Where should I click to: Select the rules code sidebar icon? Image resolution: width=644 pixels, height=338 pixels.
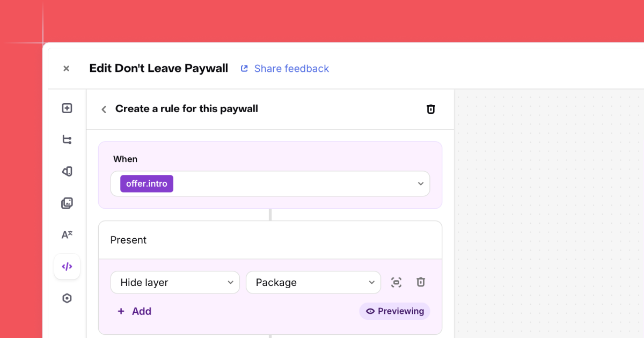(x=67, y=267)
